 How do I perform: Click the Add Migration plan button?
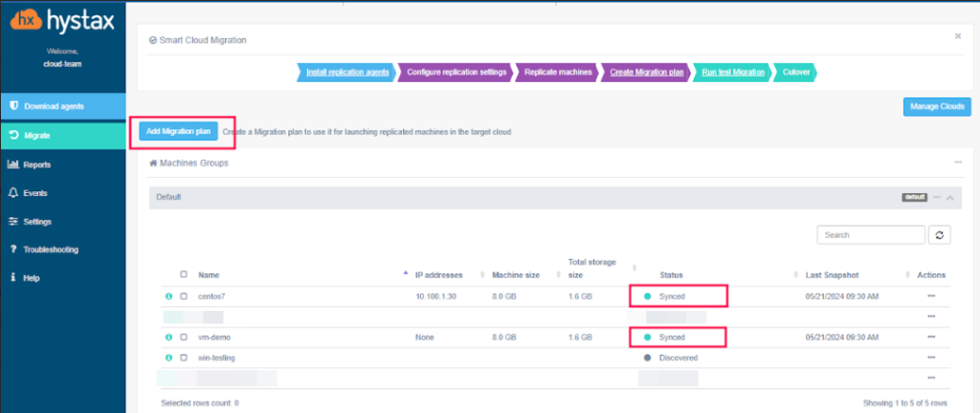click(175, 131)
